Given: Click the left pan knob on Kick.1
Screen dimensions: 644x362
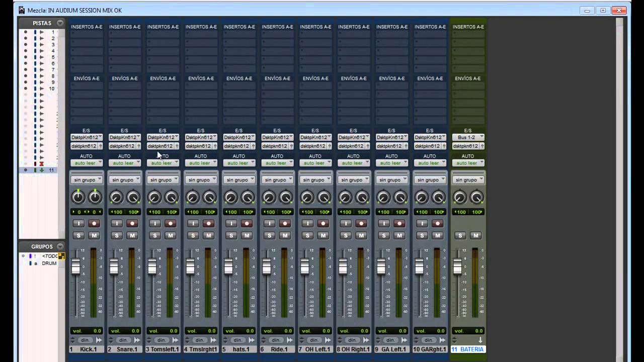Looking at the screenshot, I should [78, 197].
